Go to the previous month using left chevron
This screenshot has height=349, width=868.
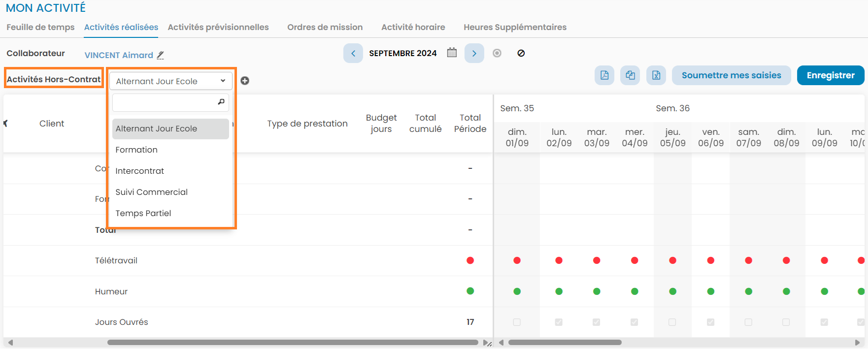tap(353, 53)
